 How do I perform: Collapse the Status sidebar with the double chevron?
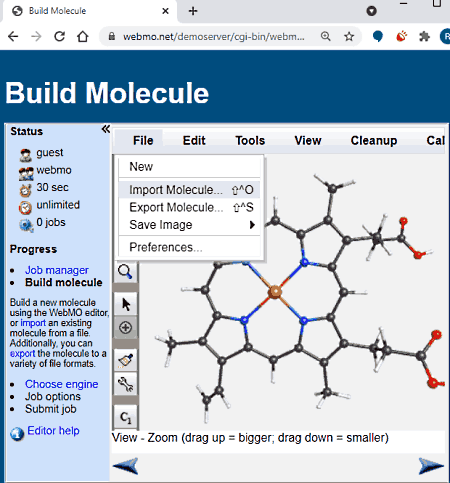[x=106, y=129]
